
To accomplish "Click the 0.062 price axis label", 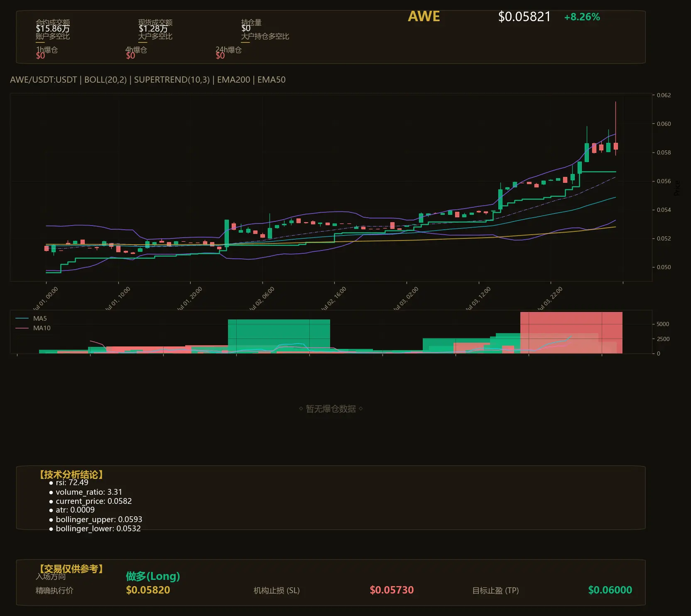I will (664, 95).
